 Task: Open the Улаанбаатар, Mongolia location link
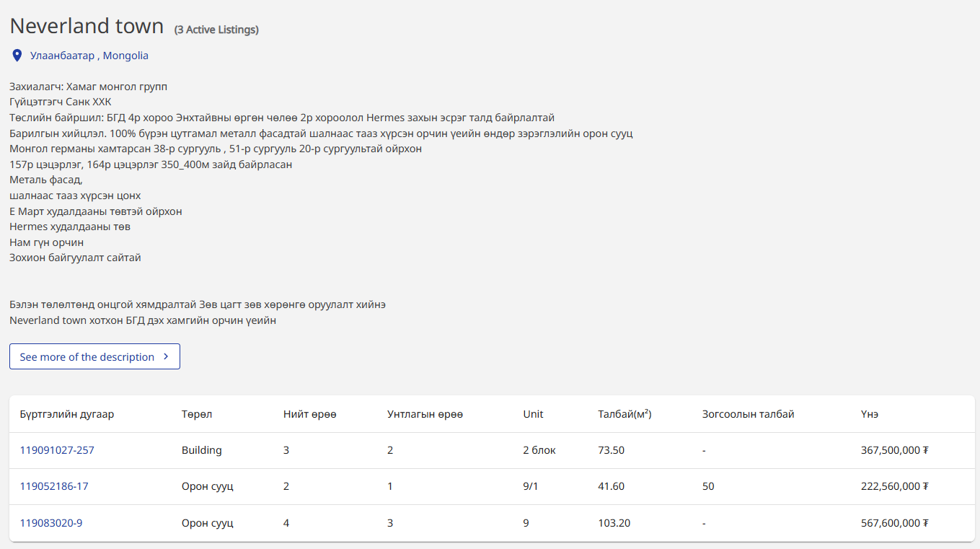[x=89, y=56]
